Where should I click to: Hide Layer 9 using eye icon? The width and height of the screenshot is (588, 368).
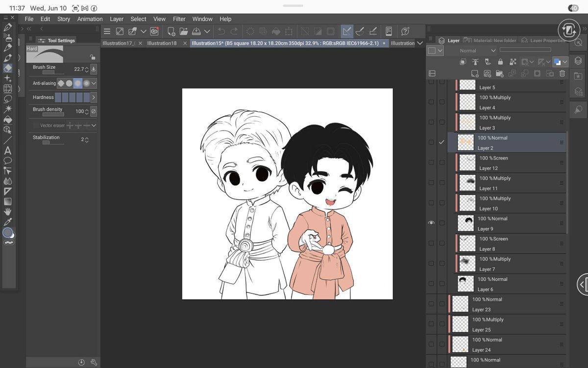pyautogui.click(x=431, y=223)
